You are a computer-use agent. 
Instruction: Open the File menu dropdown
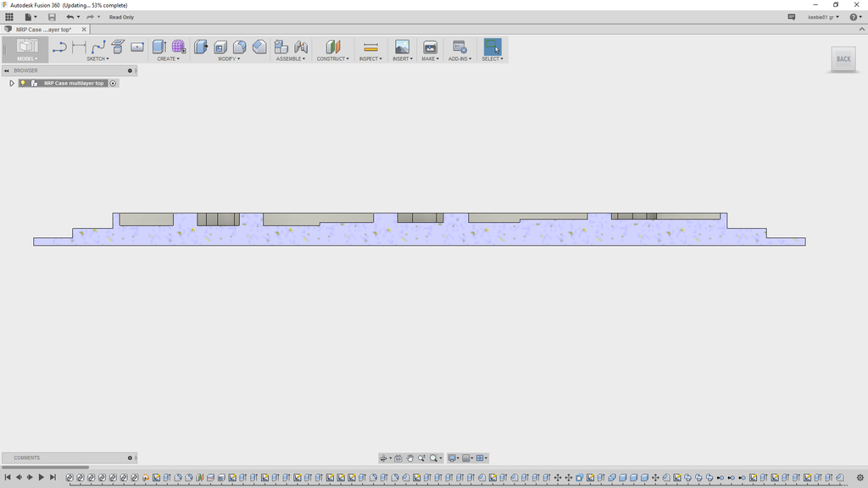tap(31, 17)
